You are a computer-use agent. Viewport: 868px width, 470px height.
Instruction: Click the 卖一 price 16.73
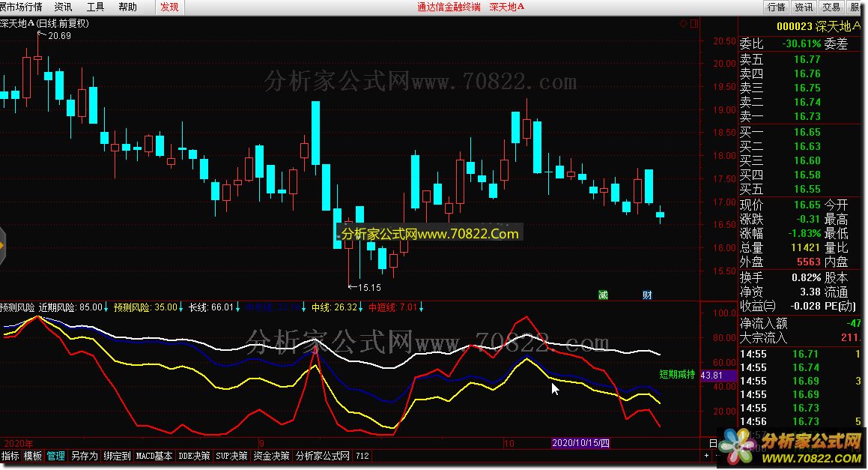807,116
